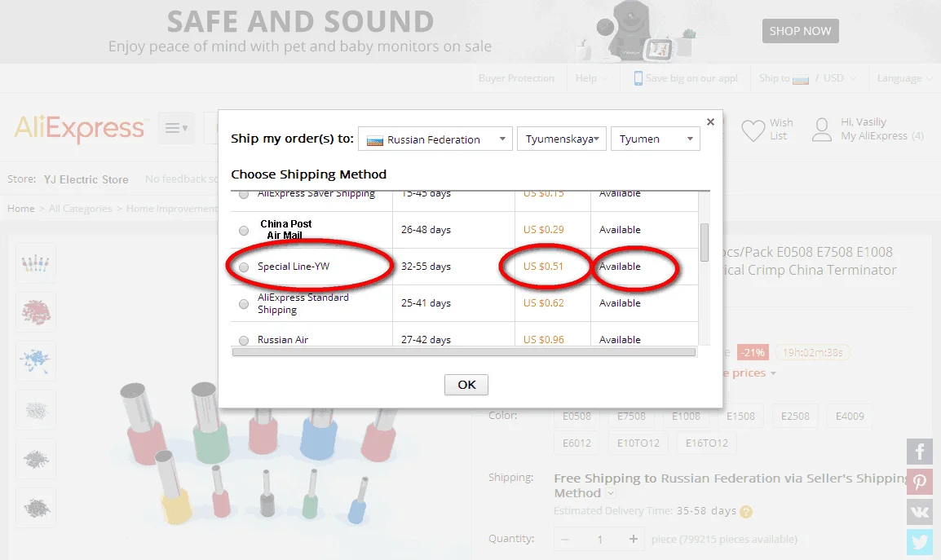This screenshot has width=941, height=560.
Task: Select AliExpress Standard Shipping radio button
Action: pos(244,304)
